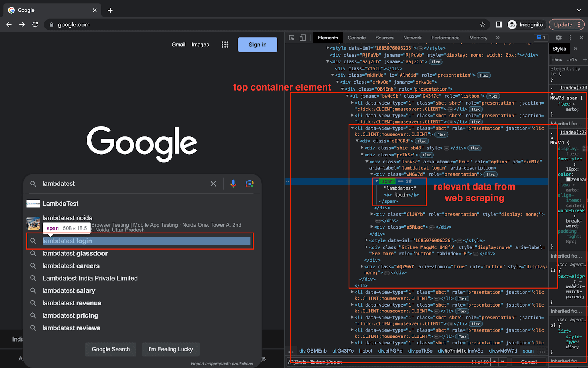This screenshot has width=588, height=368.
Task: Click the color swatch for #e8eaed
Action: [568, 180]
